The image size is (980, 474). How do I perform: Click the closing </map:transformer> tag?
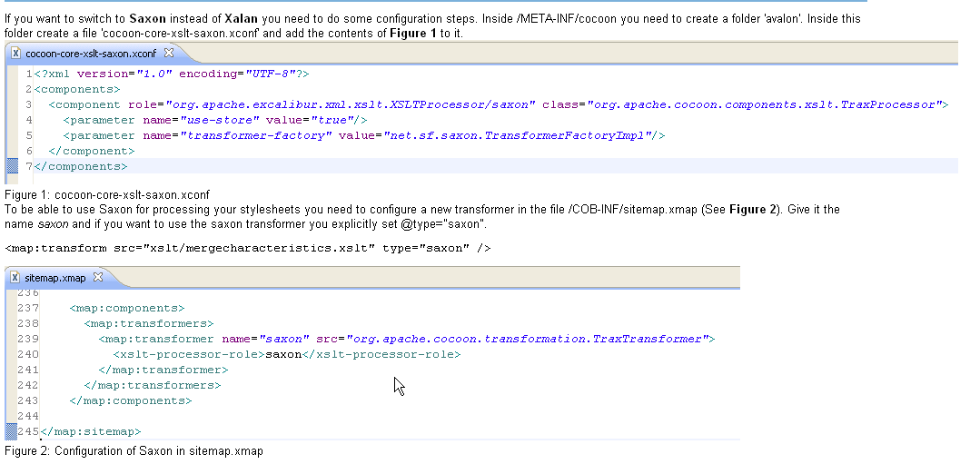pyautogui.click(x=163, y=370)
